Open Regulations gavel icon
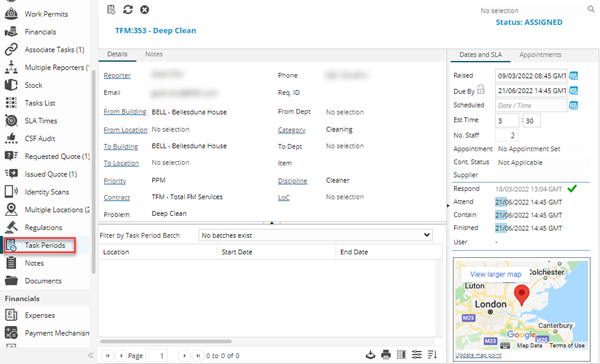 click(11, 227)
